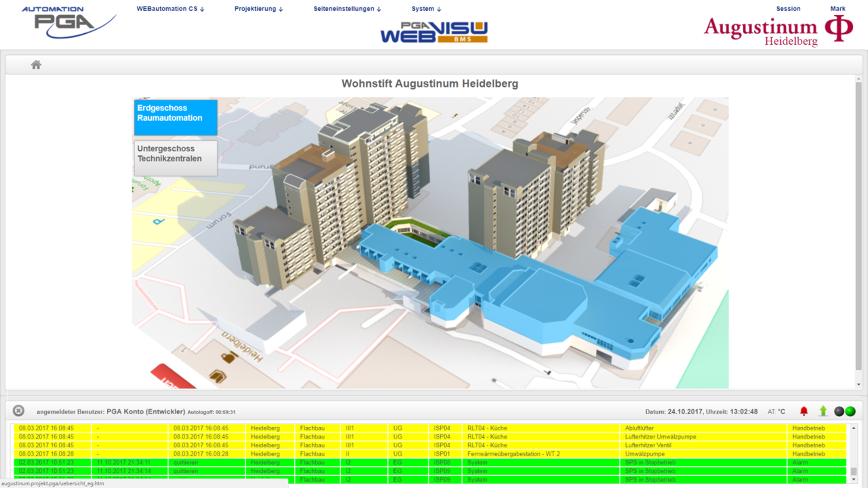Select Erdgeschoss Raumautomation button
This screenshot has height=488, width=868.
pos(175,117)
